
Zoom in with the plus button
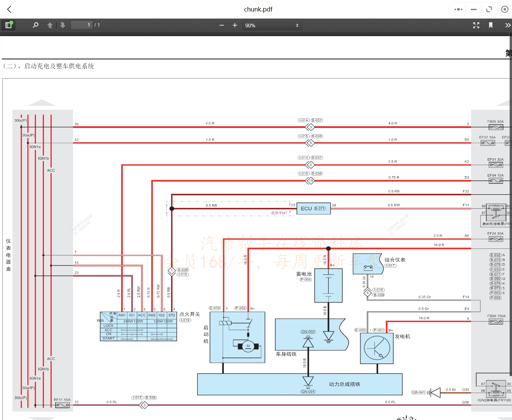pyautogui.click(x=235, y=25)
